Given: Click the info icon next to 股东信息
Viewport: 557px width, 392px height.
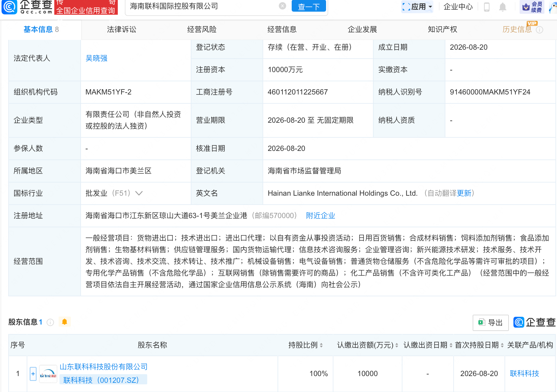Looking at the screenshot, I should 50,322.
